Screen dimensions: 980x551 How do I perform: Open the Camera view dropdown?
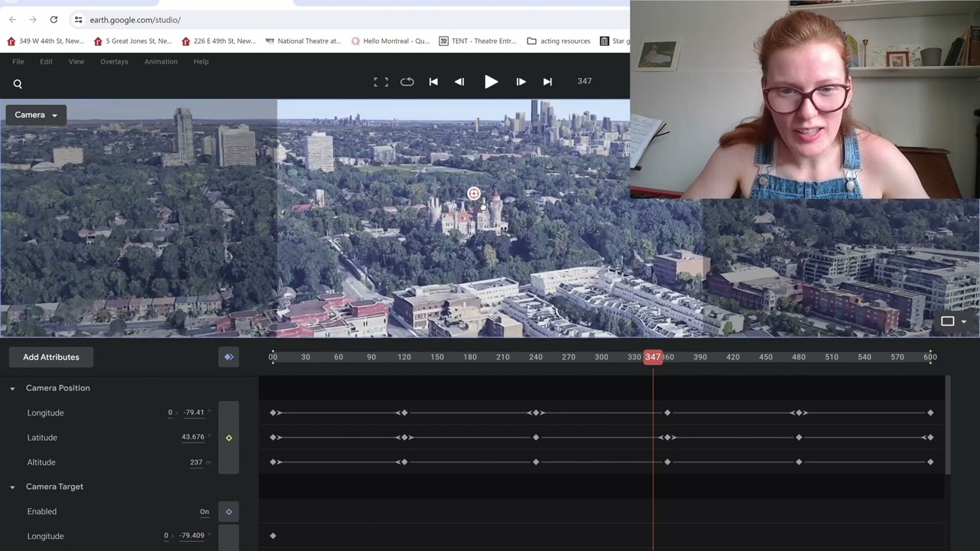coord(36,115)
